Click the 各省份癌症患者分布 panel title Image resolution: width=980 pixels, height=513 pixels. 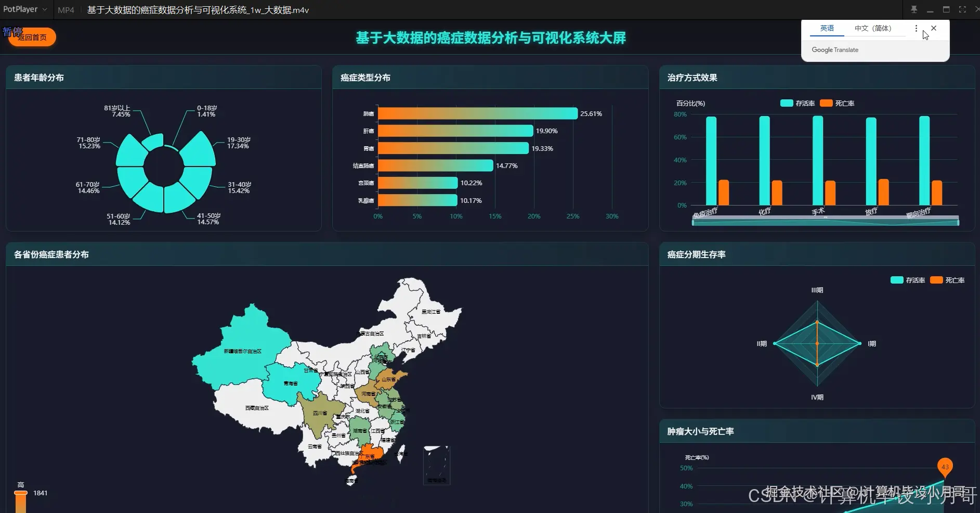[51, 254]
